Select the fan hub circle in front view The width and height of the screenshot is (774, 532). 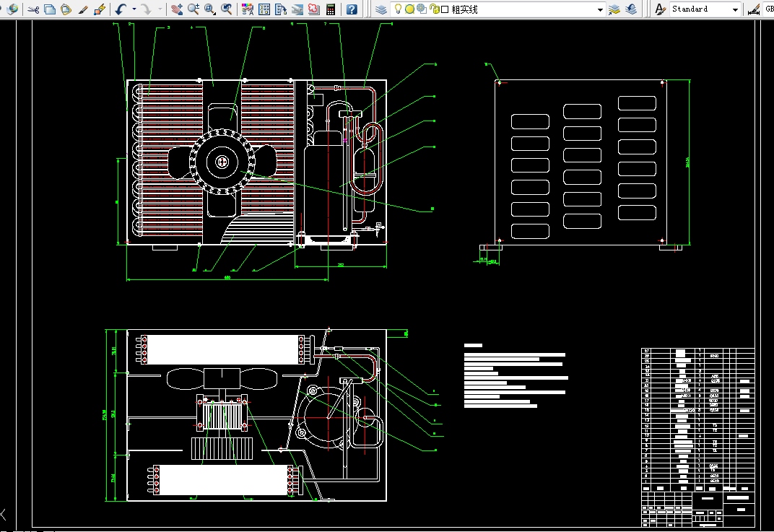click(222, 162)
